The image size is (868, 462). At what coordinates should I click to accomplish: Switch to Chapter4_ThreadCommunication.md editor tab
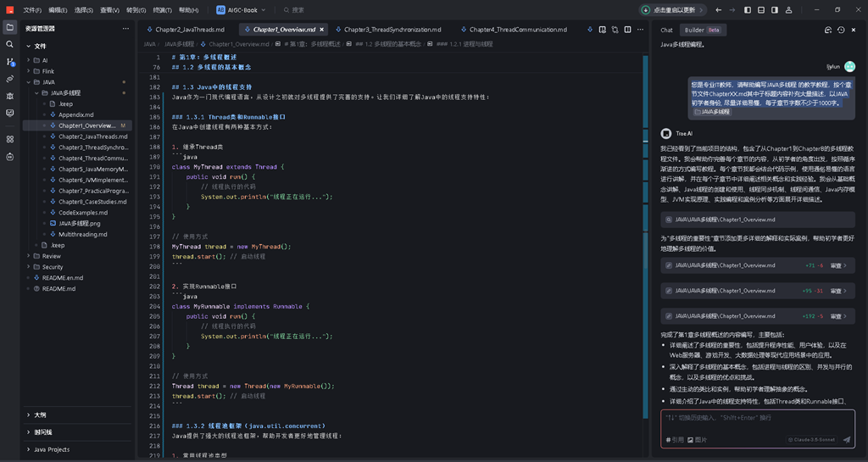click(513, 30)
